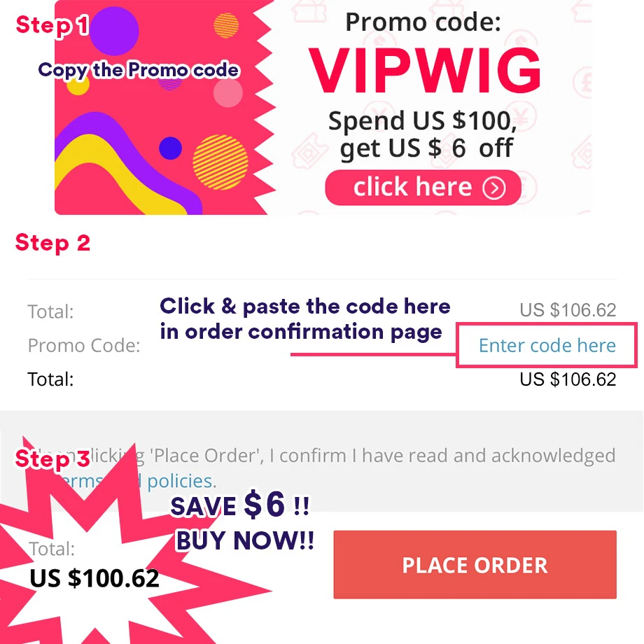Click the small striped circle at coupon top
Image resolution: width=644 pixels, height=644 pixels.
226,25
